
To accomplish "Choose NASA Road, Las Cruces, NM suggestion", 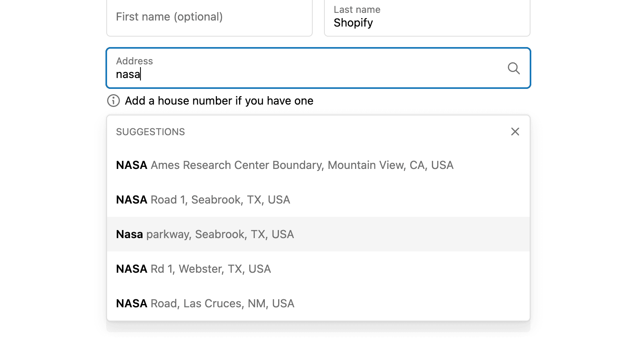I will click(204, 303).
